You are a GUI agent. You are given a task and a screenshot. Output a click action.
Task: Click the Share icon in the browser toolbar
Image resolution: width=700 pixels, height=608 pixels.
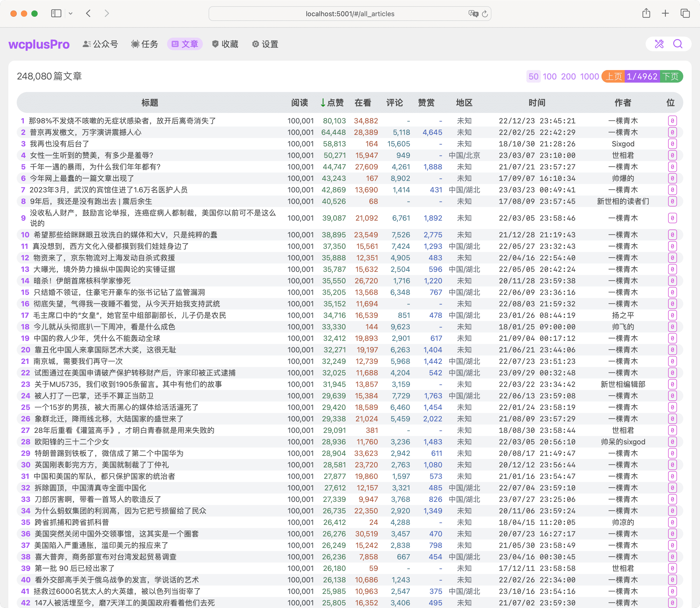tap(646, 13)
